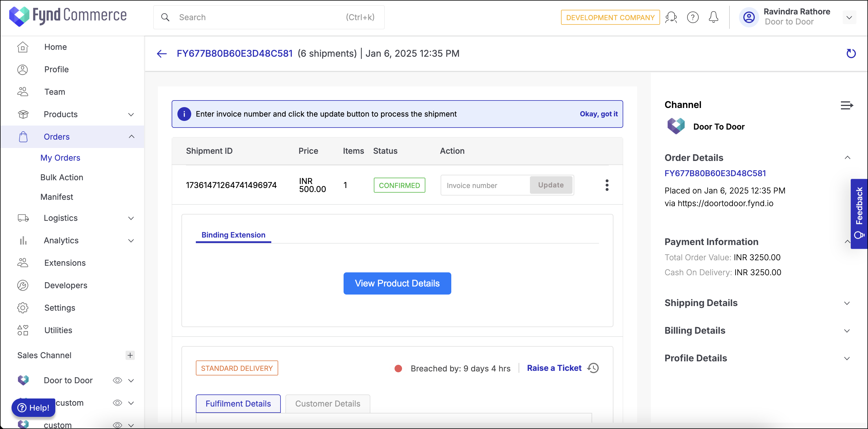Click the STANDARD DELIVERY tag

[x=237, y=368]
